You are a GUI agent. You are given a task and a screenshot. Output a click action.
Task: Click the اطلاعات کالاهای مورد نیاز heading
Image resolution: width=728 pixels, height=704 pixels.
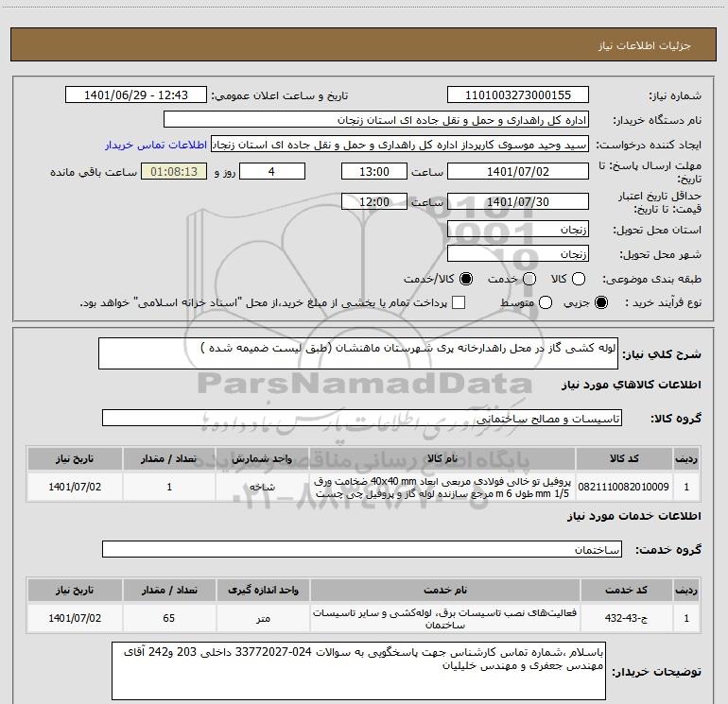click(631, 385)
